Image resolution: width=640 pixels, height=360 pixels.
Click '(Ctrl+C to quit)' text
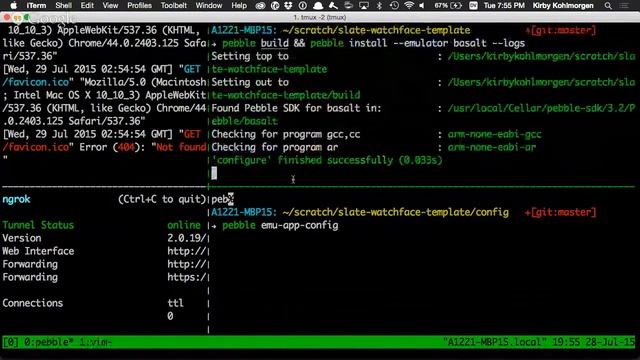[x=162, y=199]
